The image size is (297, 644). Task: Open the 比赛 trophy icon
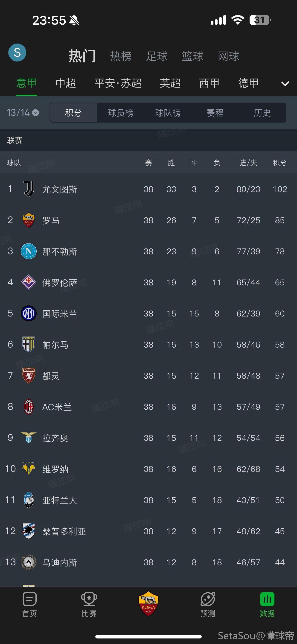[x=89, y=603]
